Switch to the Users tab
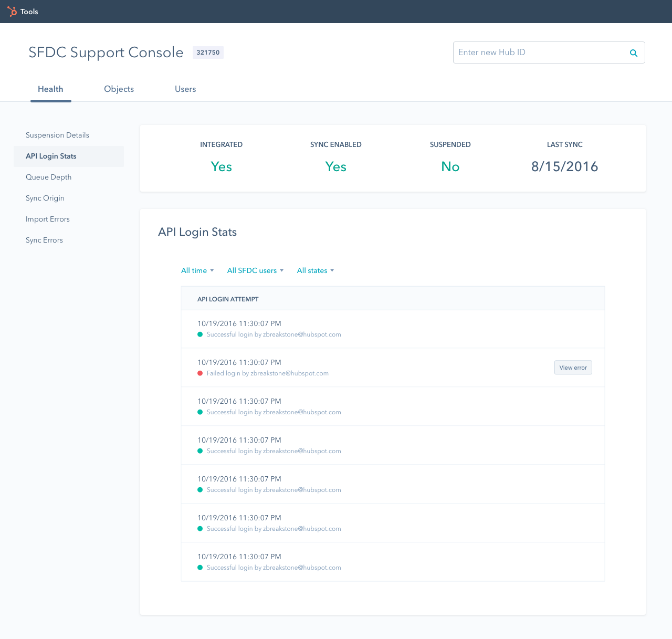672x639 pixels. [x=185, y=89]
